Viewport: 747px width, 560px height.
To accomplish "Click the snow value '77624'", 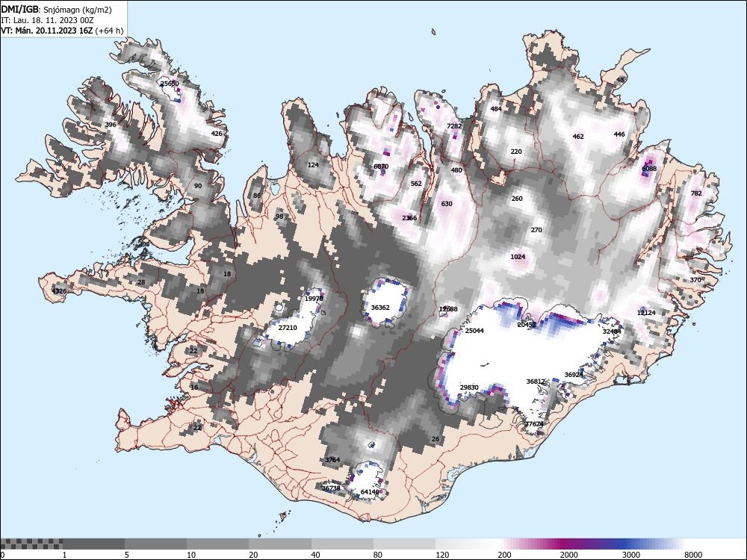I will pyautogui.click(x=535, y=424).
